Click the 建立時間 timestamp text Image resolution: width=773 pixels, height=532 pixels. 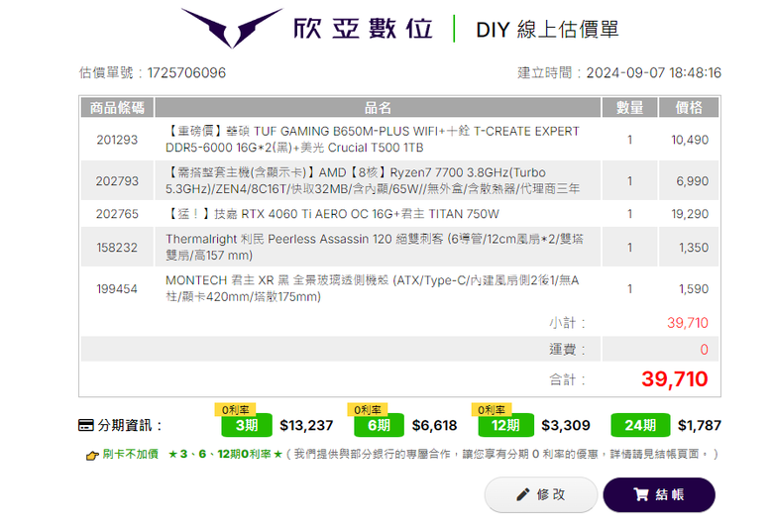[x=619, y=73]
